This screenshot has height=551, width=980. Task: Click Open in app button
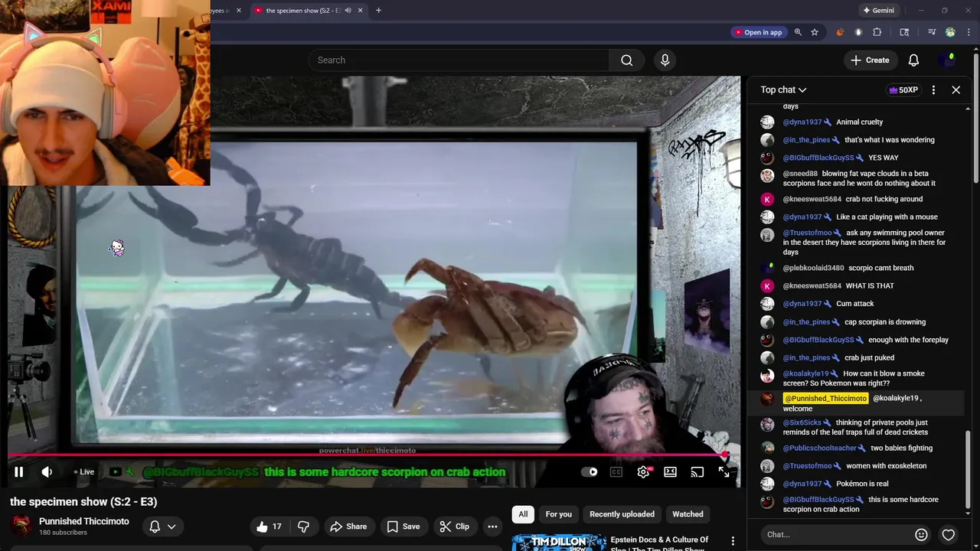pyautogui.click(x=758, y=32)
